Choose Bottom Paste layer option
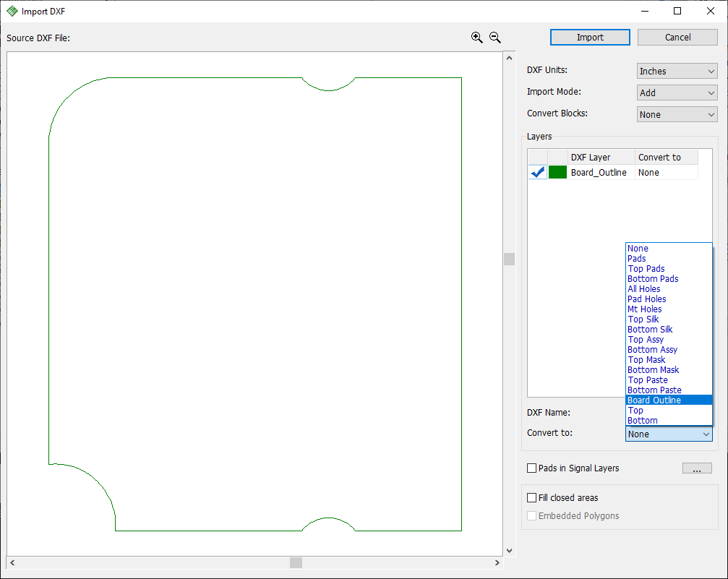This screenshot has height=579, width=728. click(x=669, y=390)
